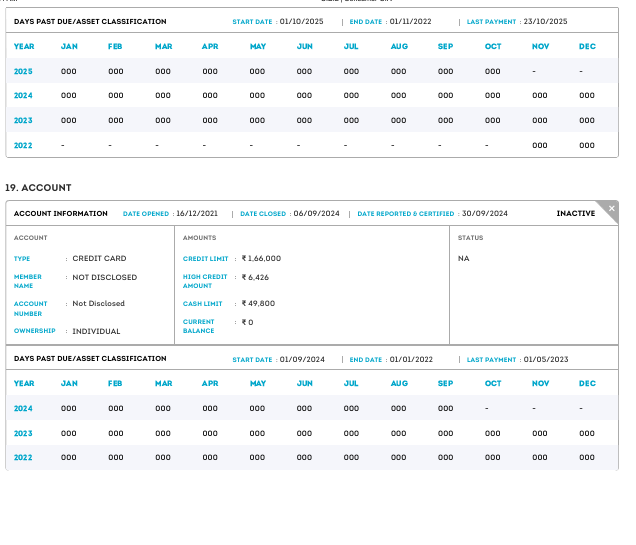Click the OWNERSHIP label
Screen dimensions: 636x545
click(x=35, y=331)
